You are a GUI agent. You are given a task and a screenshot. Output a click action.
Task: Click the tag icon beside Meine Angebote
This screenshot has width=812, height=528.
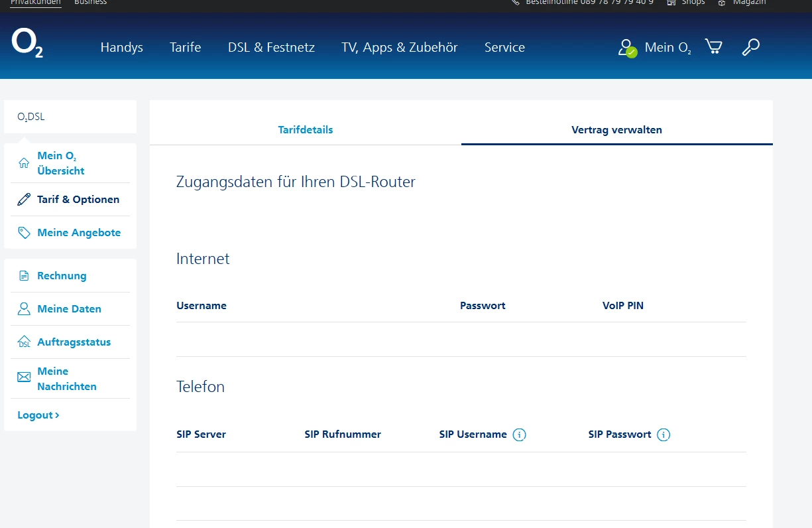coord(24,233)
